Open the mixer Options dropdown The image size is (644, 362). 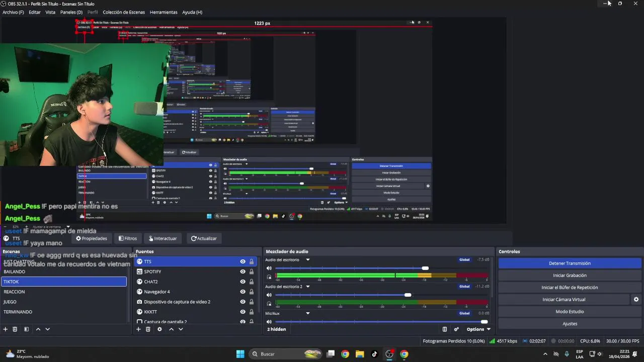point(478,329)
